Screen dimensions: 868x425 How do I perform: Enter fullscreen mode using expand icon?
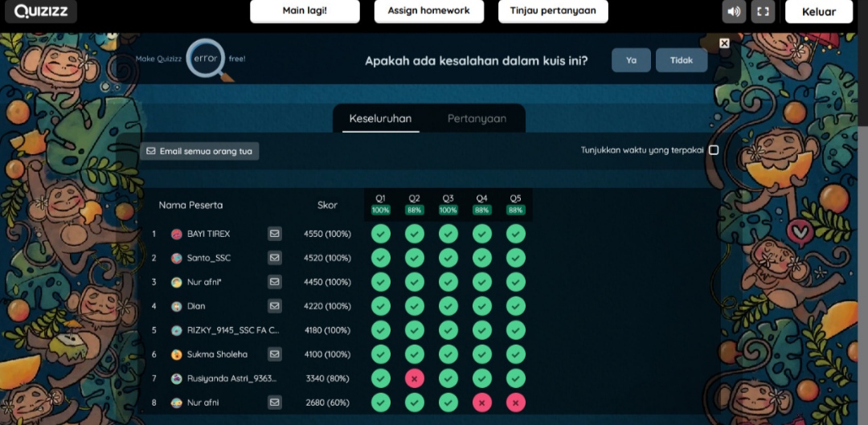point(763,12)
